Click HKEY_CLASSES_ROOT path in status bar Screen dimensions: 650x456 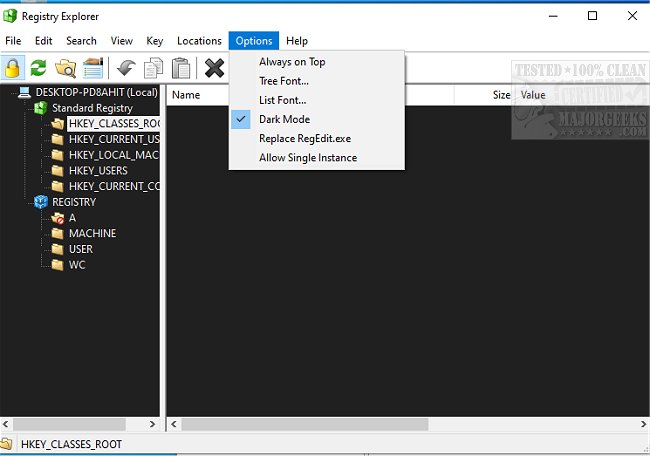pyautogui.click(x=71, y=444)
